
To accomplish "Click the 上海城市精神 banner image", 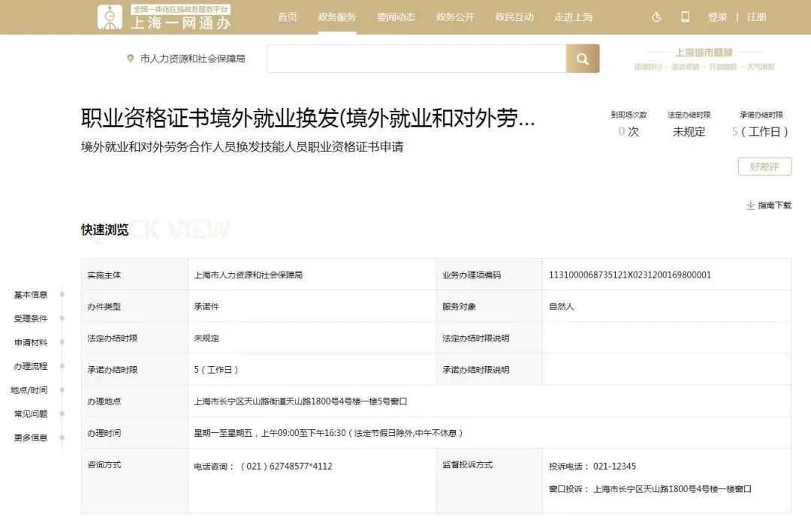I will coord(704,59).
